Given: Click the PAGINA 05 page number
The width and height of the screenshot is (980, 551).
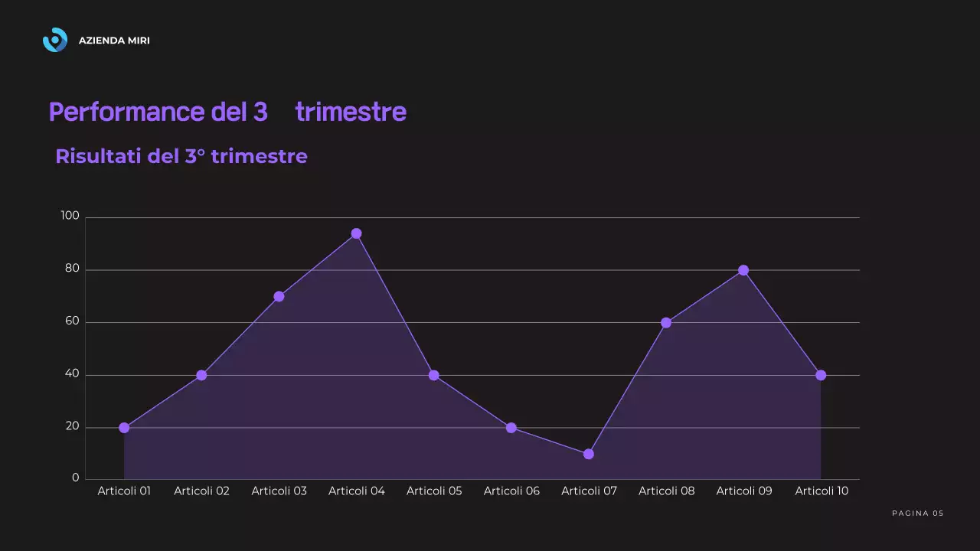Looking at the screenshot, I should coord(918,514).
